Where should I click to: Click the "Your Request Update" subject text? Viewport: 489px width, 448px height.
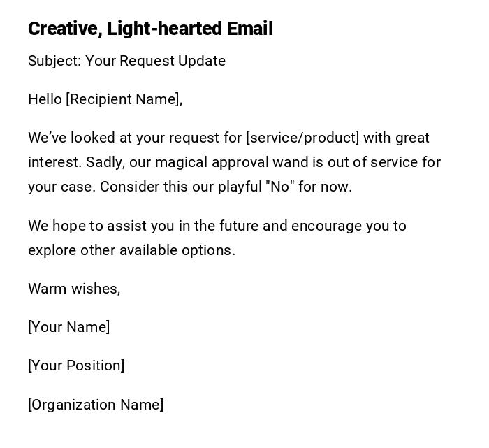(x=155, y=61)
